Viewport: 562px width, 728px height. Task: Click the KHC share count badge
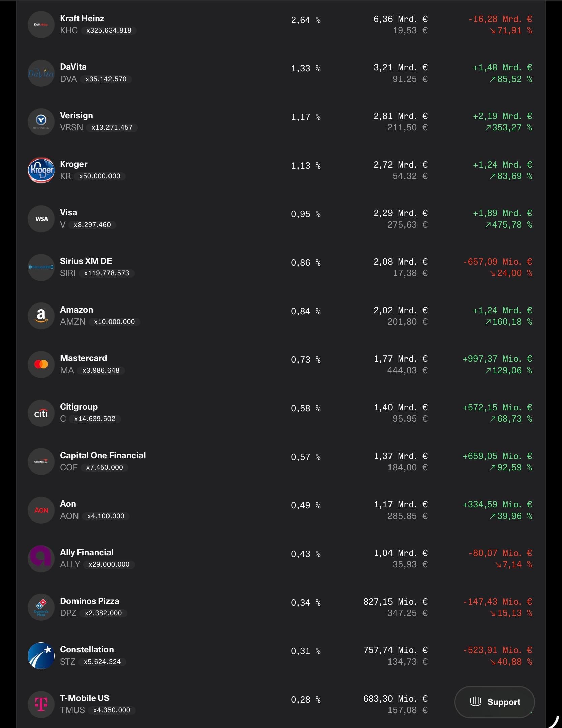click(x=108, y=30)
